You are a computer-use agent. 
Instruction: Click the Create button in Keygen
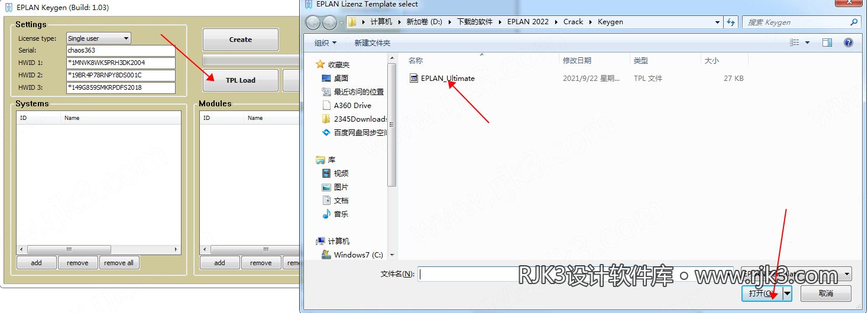[240, 40]
